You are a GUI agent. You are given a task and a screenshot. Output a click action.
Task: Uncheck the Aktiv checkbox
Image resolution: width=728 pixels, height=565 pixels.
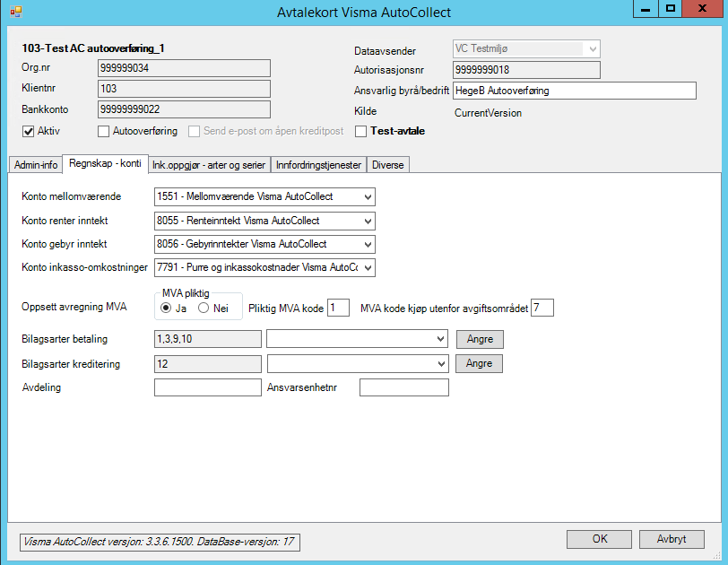point(28,131)
